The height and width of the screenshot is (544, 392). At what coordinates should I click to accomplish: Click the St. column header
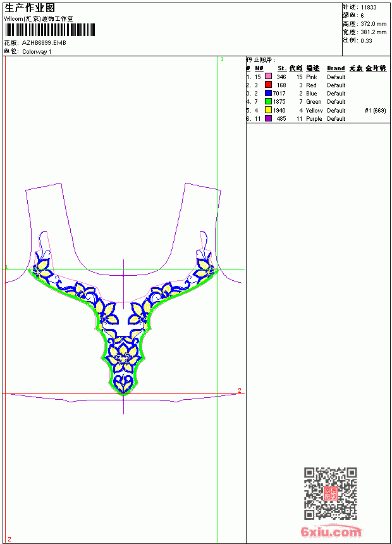click(282, 68)
